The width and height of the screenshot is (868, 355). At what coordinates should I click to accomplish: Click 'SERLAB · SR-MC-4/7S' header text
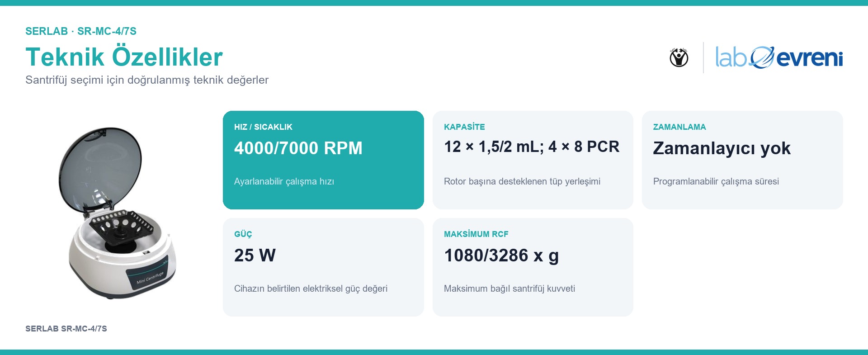pyautogui.click(x=81, y=31)
